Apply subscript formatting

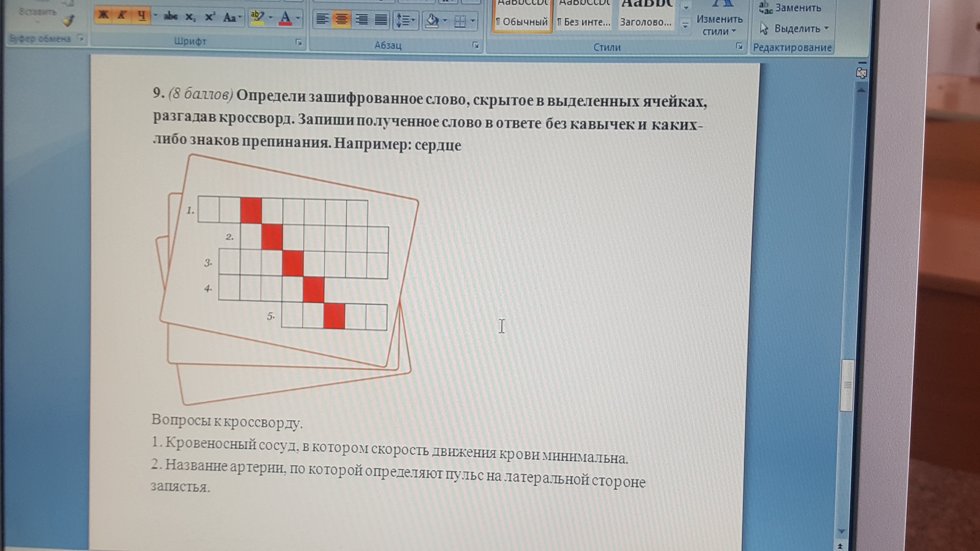tap(190, 17)
